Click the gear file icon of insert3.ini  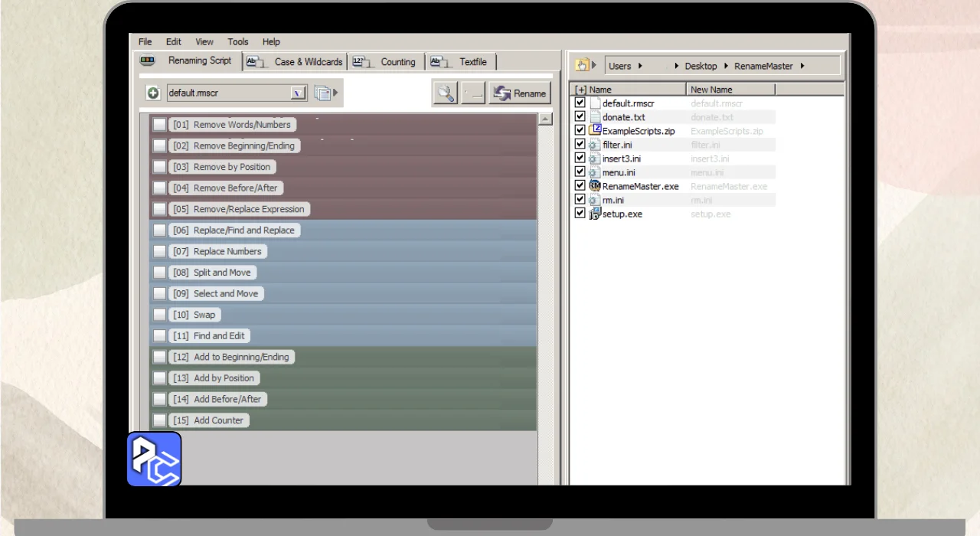[595, 159]
